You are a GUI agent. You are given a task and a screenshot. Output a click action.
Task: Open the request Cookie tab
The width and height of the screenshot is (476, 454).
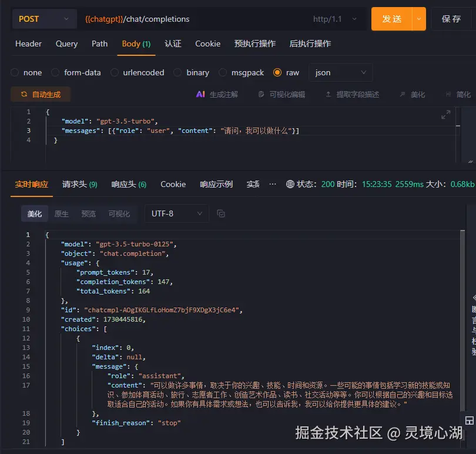click(x=207, y=44)
